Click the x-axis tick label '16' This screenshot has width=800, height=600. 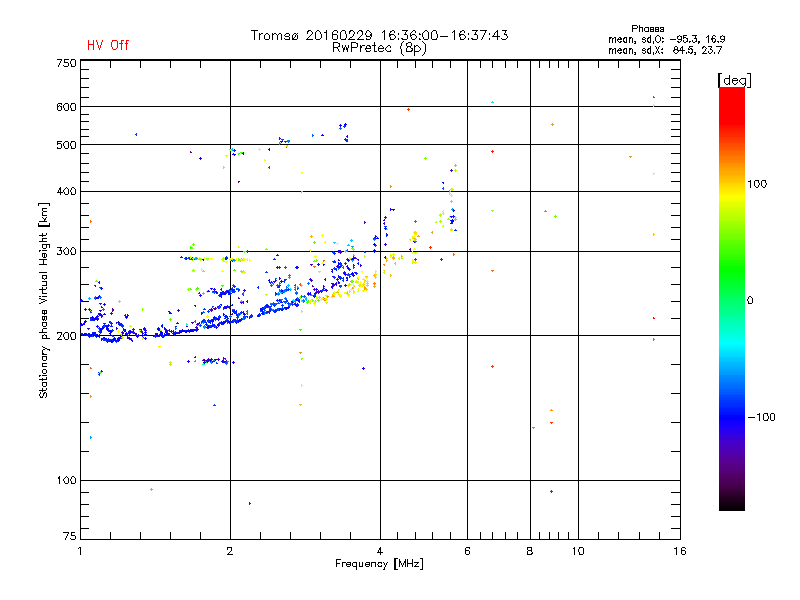(680, 551)
